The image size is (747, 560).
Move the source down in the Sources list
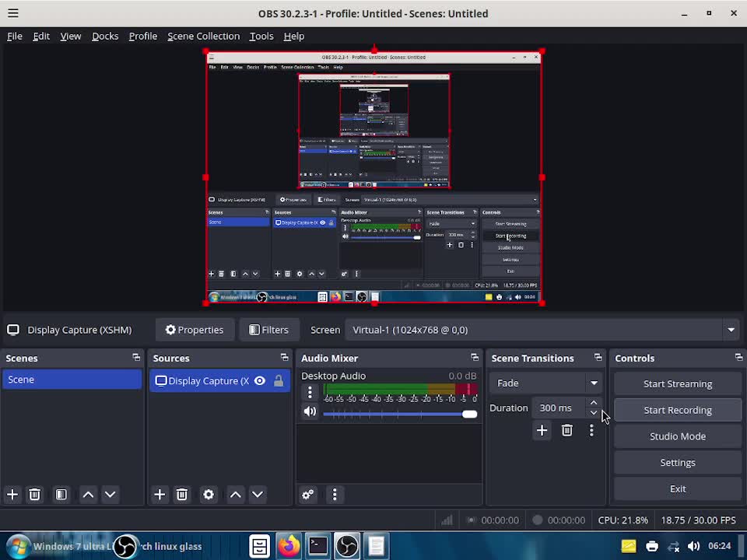coord(258,495)
